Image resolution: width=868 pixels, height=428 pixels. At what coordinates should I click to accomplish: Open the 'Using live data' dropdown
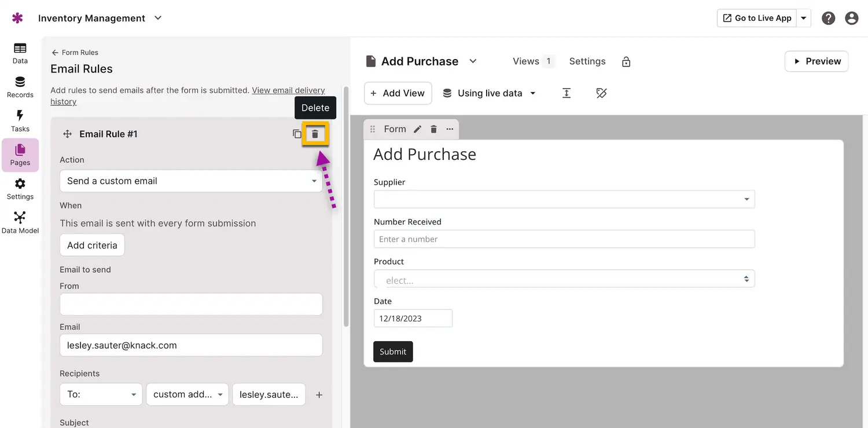[490, 93]
